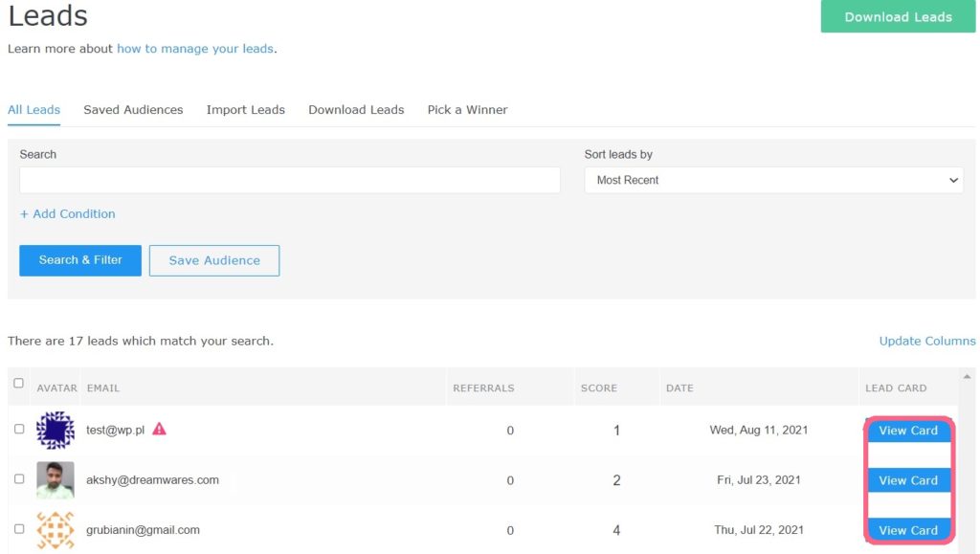Open the Saved Audiences tab

pos(133,110)
